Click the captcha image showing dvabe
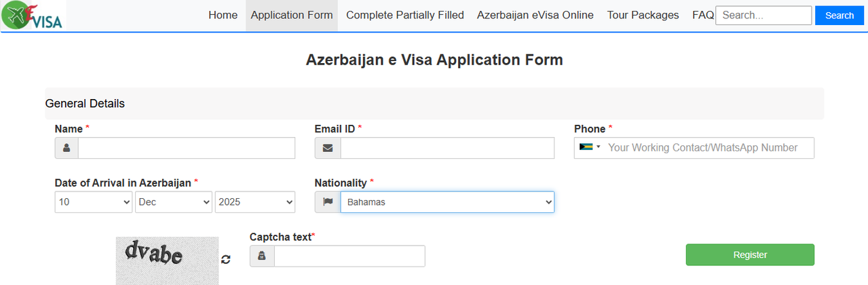Image resolution: width=868 pixels, height=285 pixels. pyautogui.click(x=167, y=259)
